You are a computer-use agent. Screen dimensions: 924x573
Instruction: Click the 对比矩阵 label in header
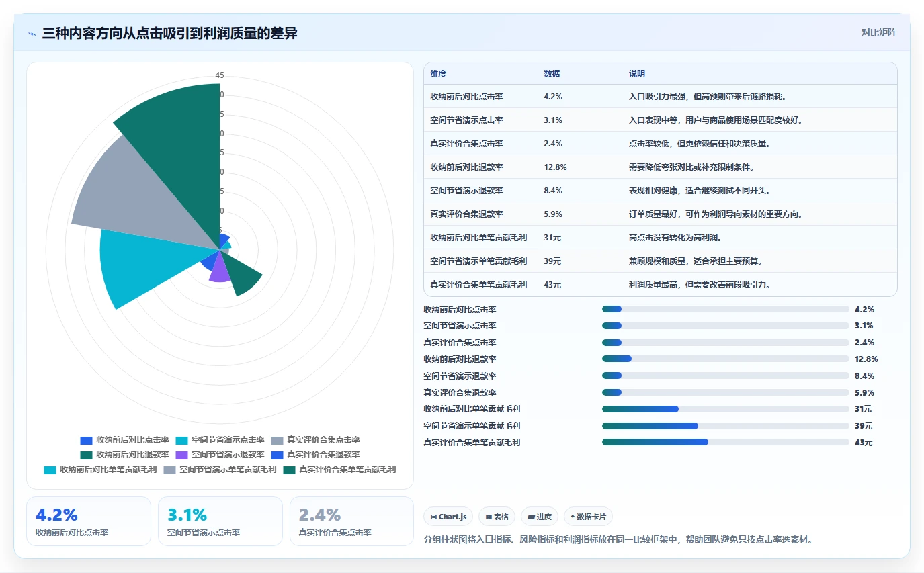pos(878,32)
